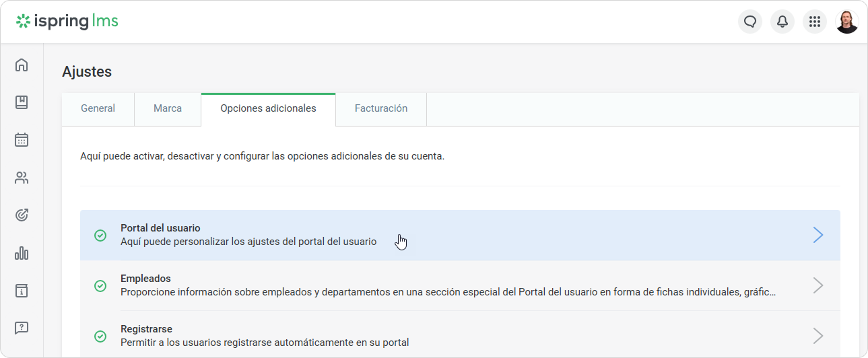Switch to the Facturación tab

[380, 108]
